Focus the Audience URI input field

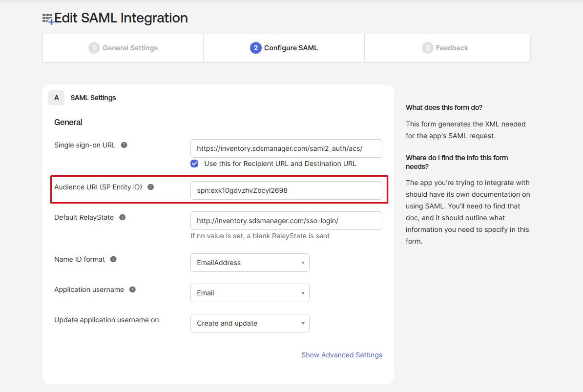(x=286, y=190)
